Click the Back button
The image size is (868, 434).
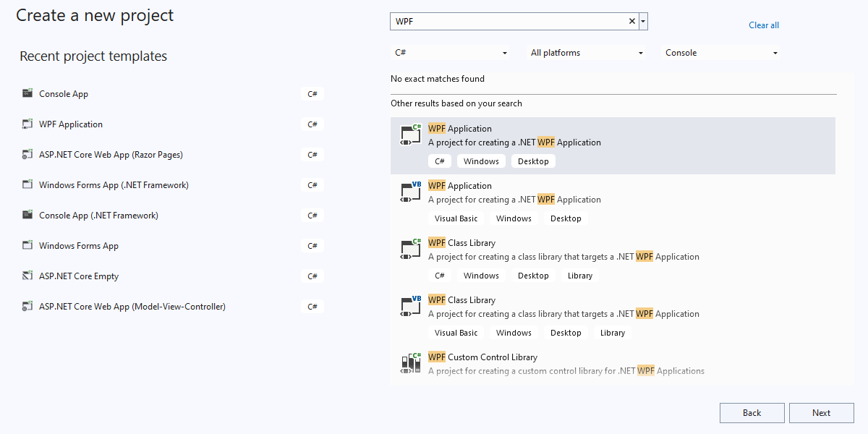pyautogui.click(x=752, y=413)
